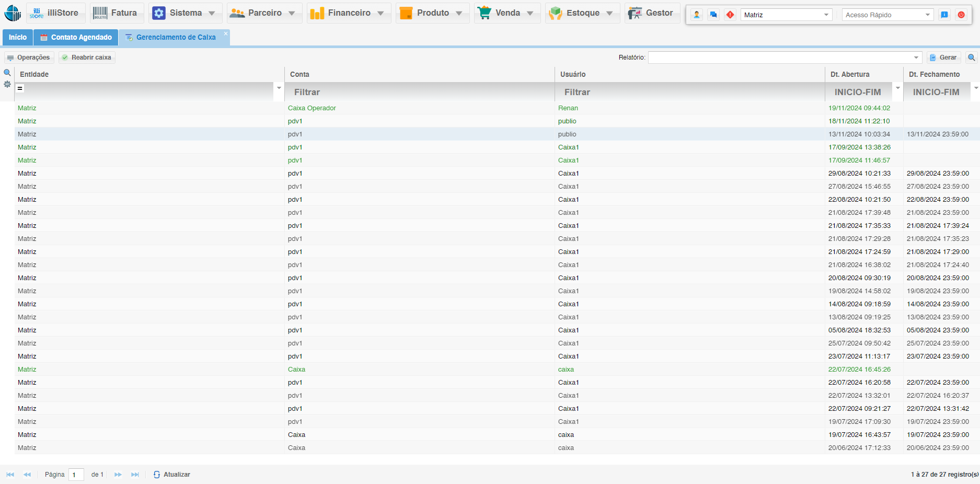Click the Gerar report button
This screenshot has width=980, height=484.
[x=943, y=57]
